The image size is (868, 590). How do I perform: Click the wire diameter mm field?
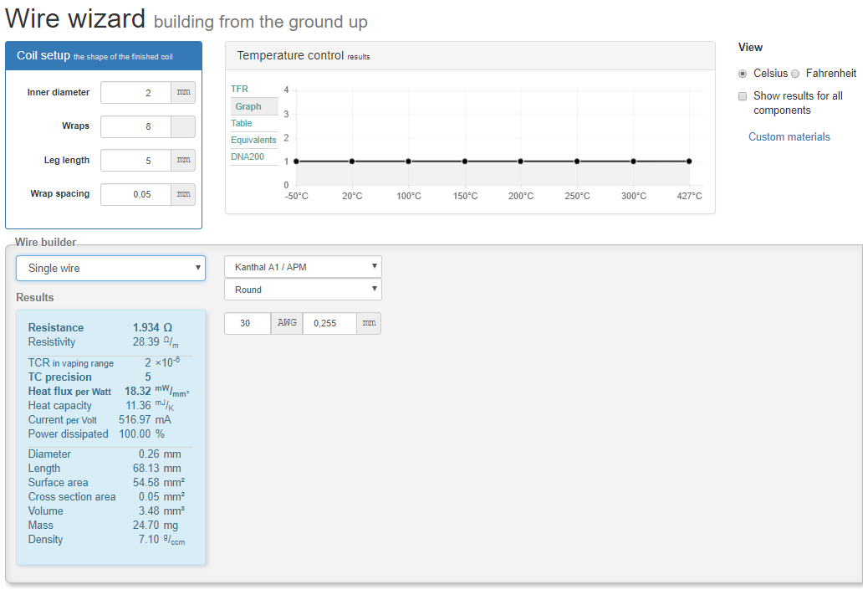(x=329, y=323)
